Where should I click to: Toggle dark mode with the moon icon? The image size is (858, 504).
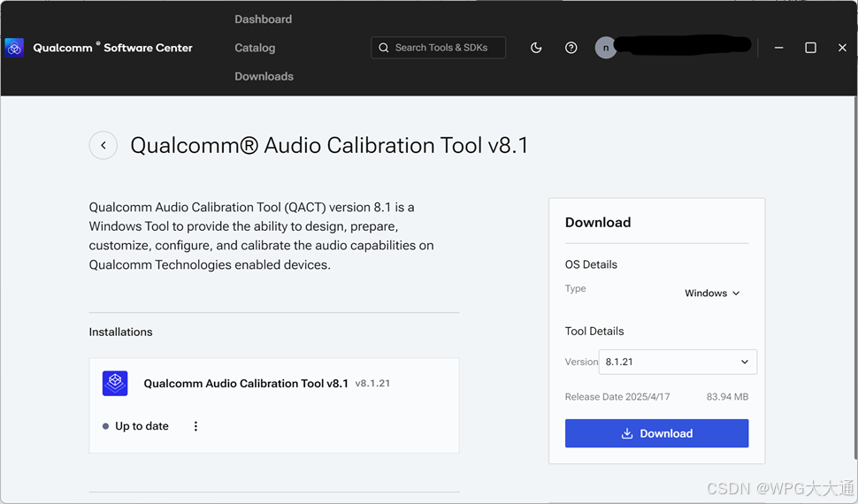tap(536, 48)
